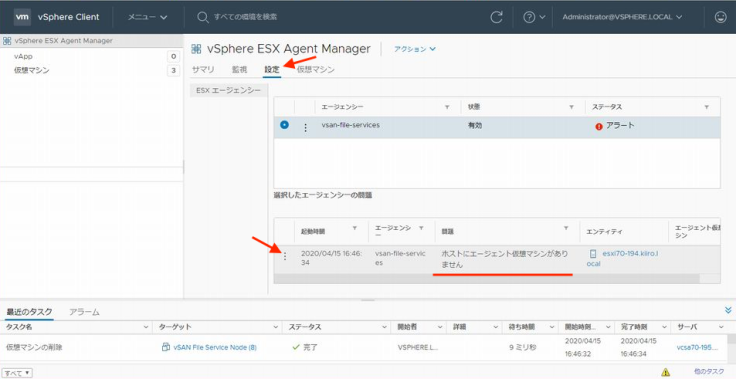Click ホストにエージェント仮想マシンがありません issue text

pyautogui.click(x=505, y=259)
